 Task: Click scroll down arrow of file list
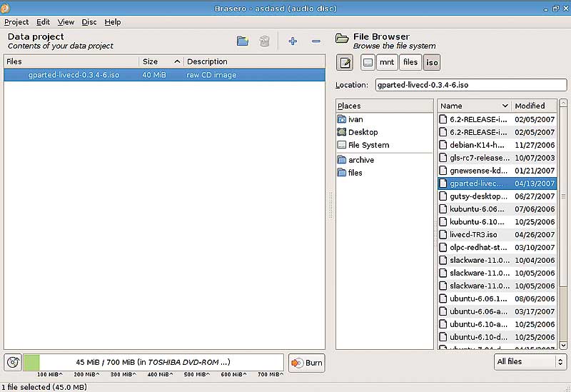coord(563,345)
